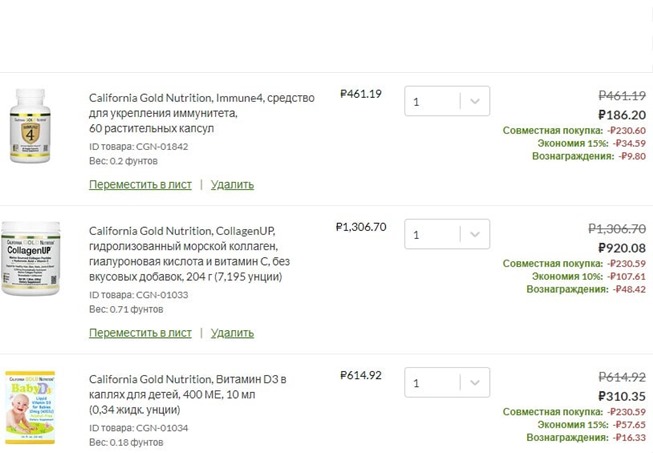This screenshot has width=653, height=453.
Task: Remove CollagenUP with the 'Удалить' link
Action: coord(232,332)
